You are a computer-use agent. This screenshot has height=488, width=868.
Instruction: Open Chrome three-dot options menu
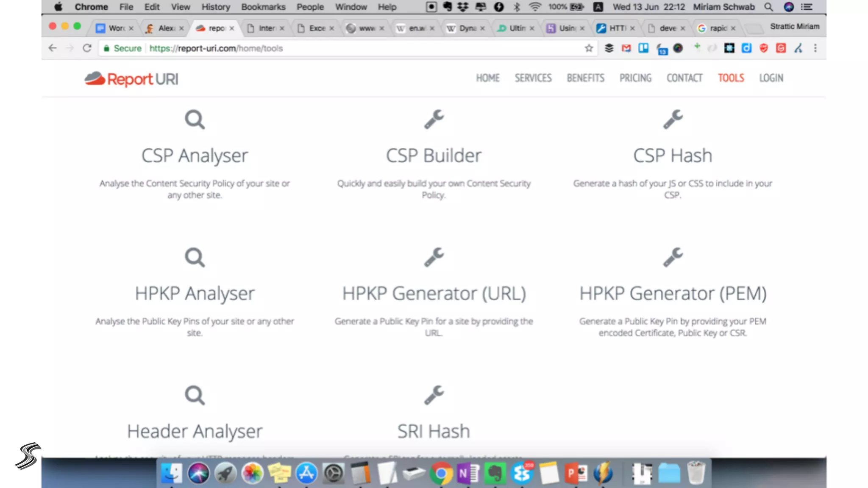point(815,48)
